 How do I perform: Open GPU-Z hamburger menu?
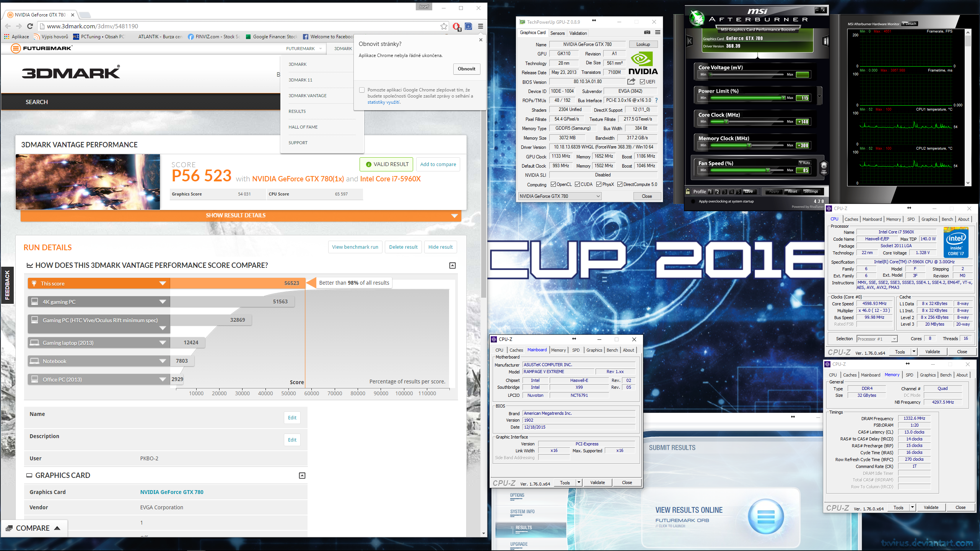pyautogui.click(x=658, y=33)
